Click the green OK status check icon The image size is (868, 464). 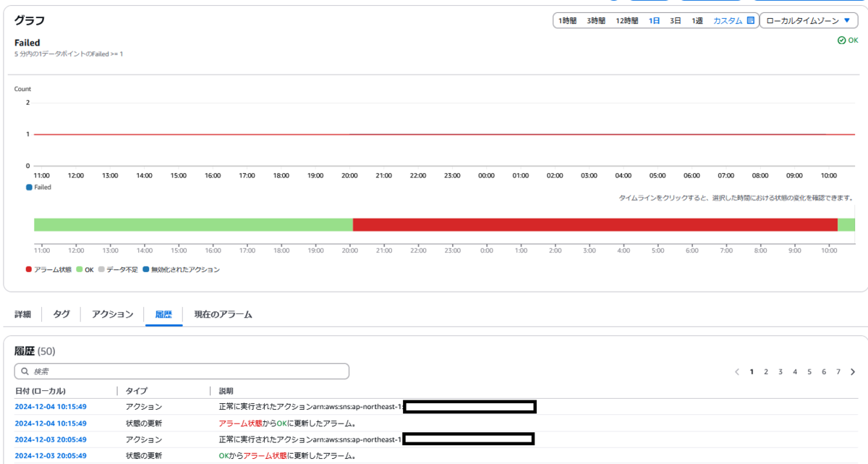click(x=841, y=41)
